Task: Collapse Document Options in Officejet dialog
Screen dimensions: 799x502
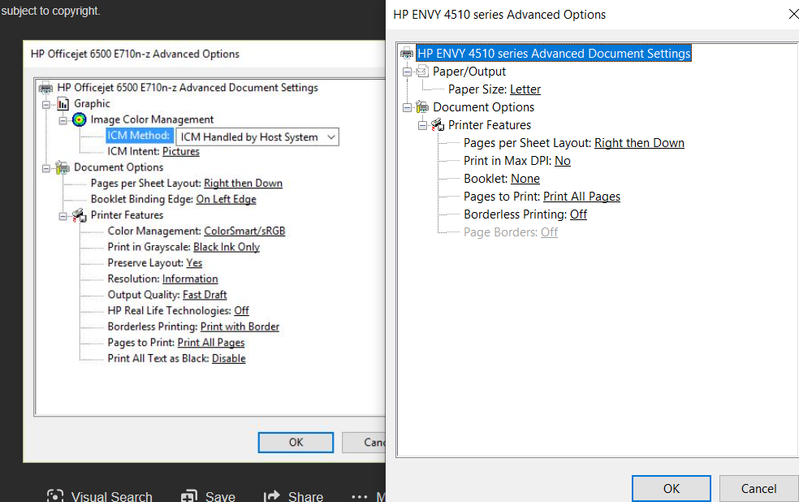Action: point(46,168)
